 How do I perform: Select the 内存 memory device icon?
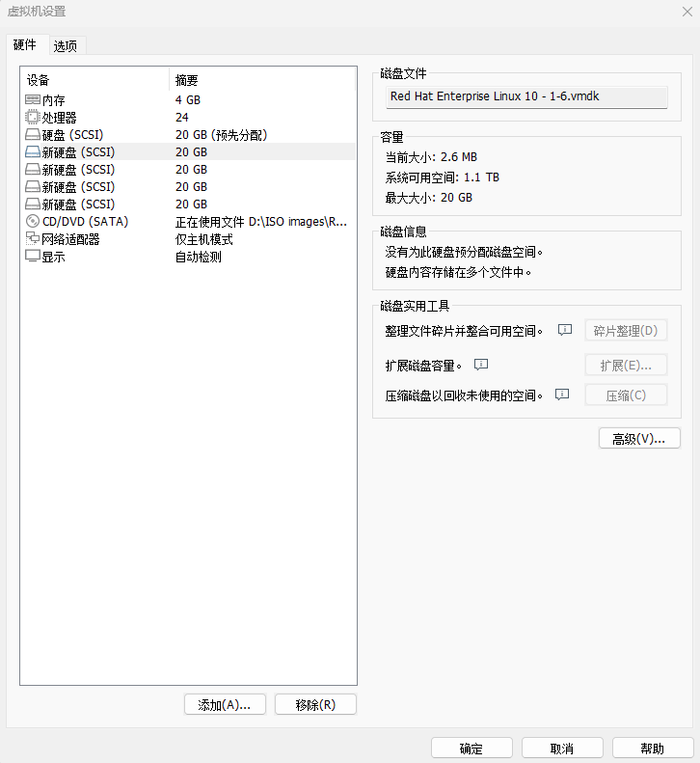point(32,99)
